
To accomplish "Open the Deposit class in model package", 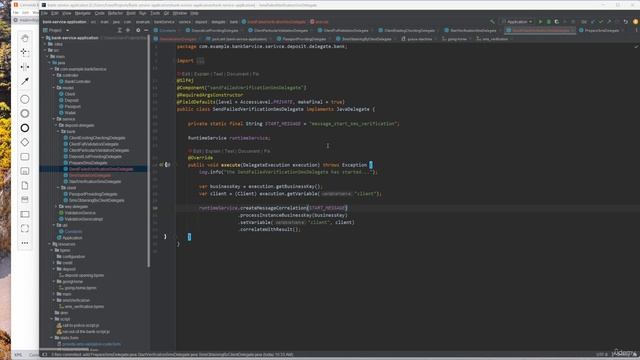I will pyautogui.click(x=71, y=100).
